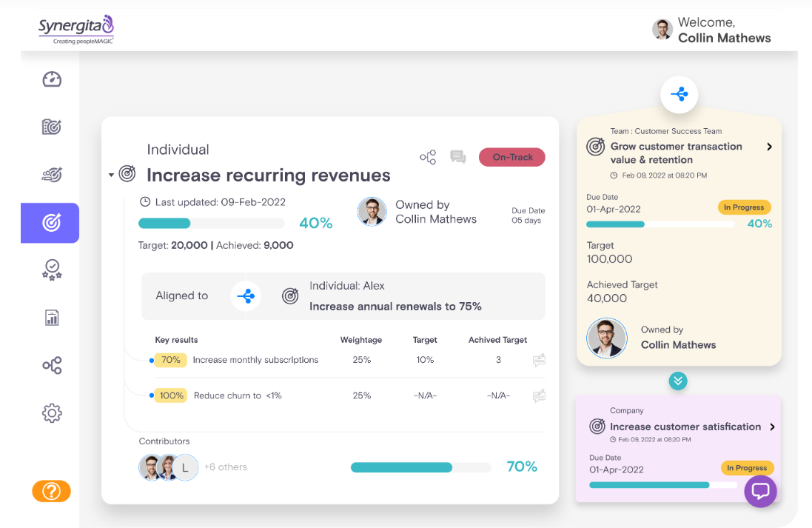Open the user profile avatar in header
The width and height of the screenshot is (812, 528).
662,30
